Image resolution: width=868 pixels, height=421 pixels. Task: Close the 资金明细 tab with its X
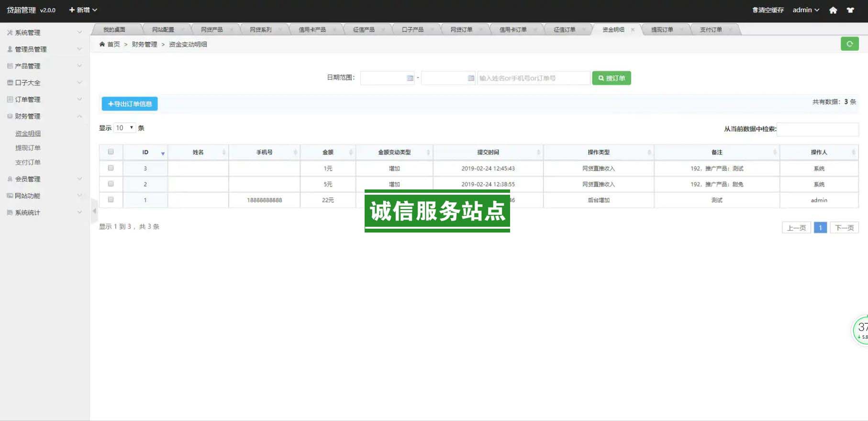[x=633, y=30]
